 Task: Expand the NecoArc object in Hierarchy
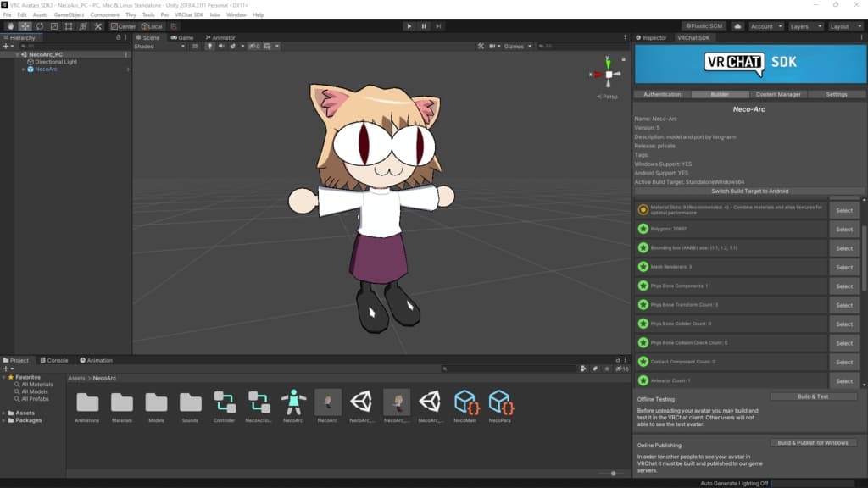click(23, 69)
